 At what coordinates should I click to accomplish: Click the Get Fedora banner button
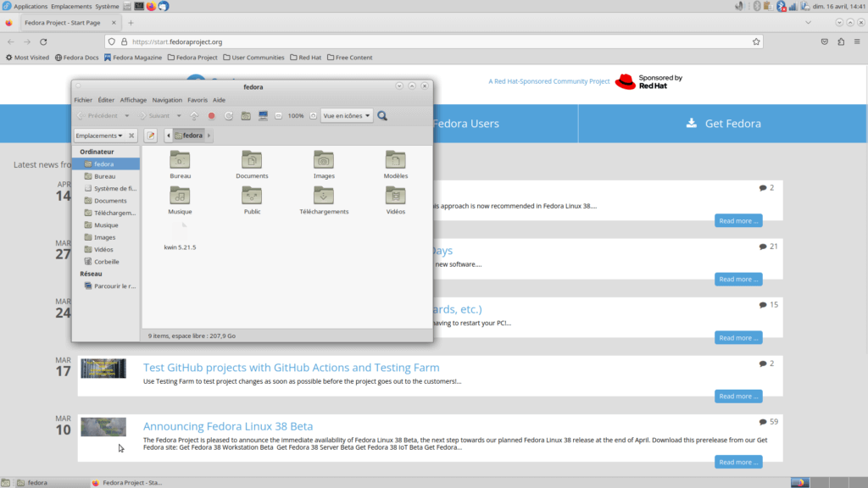click(x=723, y=124)
